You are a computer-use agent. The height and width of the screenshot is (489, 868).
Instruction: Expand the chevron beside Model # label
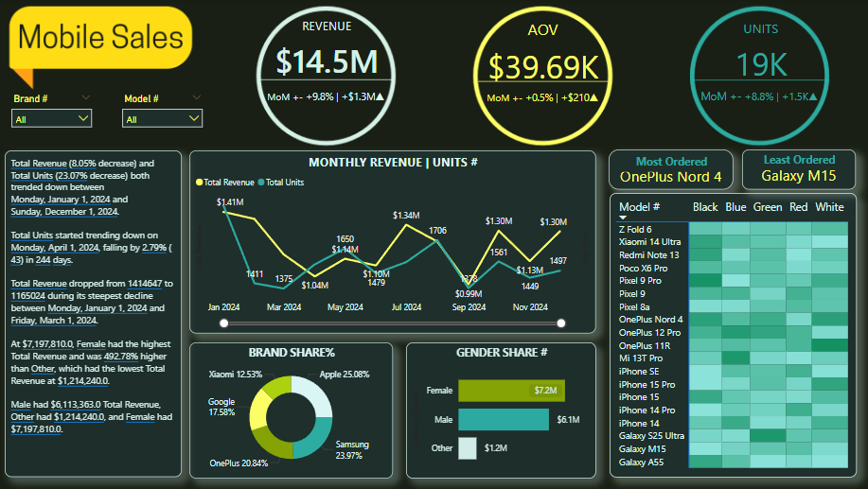tap(197, 97)
